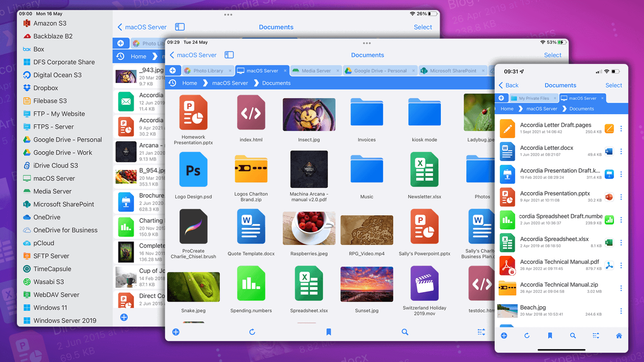Switch to the Media Server tab
This screenshot has height=362, width=644.
click(316, 70)
